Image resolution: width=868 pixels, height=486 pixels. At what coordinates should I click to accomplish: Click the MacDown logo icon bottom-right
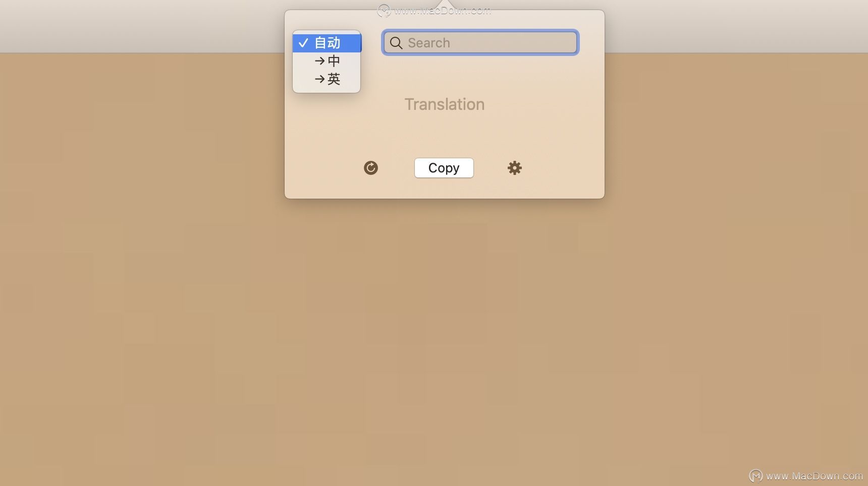[x=755, y=475]
